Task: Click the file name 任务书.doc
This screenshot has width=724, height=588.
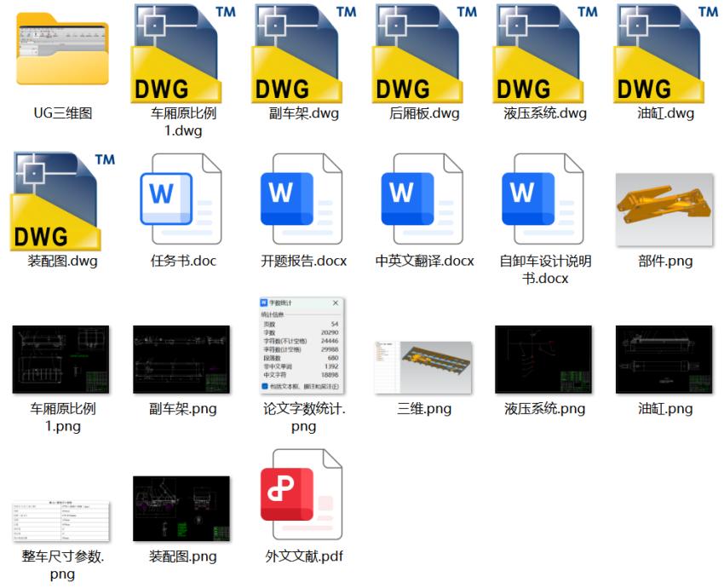Action: [x=183, y=261]
